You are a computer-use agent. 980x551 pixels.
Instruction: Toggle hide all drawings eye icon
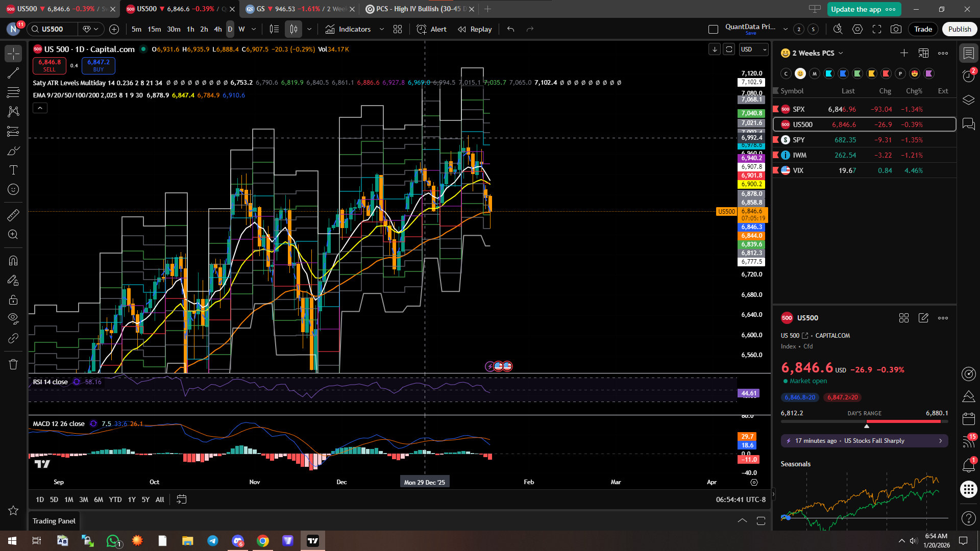pyautogui.click(x=13, y=319)
